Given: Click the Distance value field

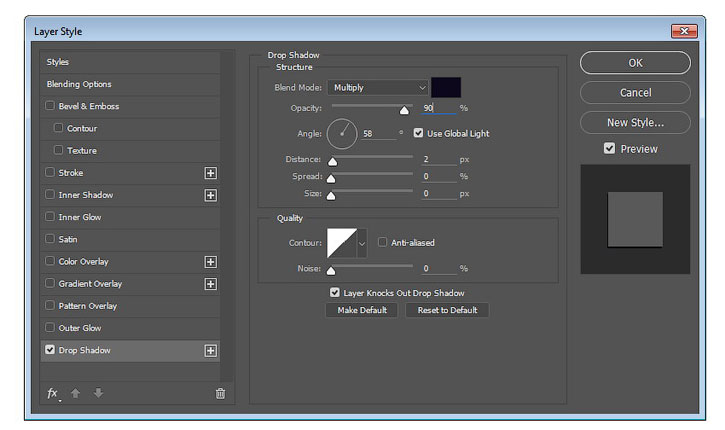Looking at the screenshot, I should pos(439,159).
